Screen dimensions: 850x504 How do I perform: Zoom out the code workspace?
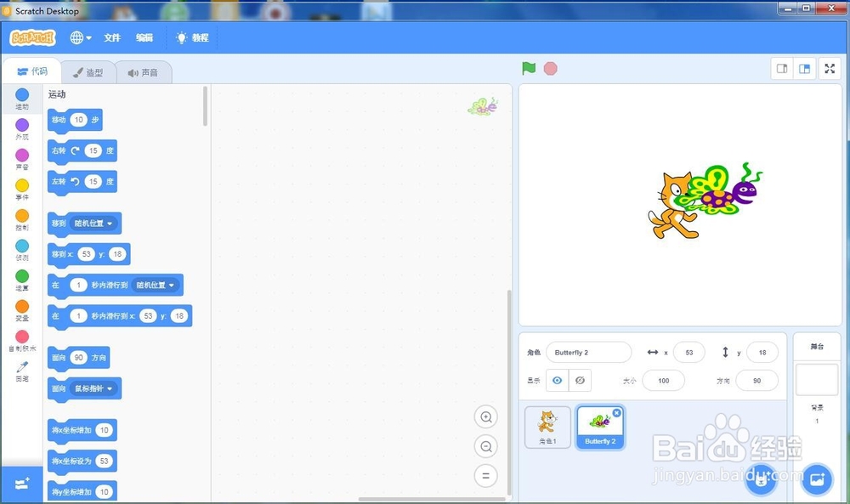tap(485, 446)
